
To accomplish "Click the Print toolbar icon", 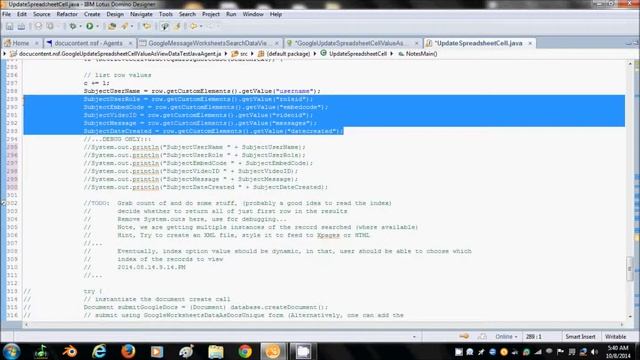I will (21, 27).
